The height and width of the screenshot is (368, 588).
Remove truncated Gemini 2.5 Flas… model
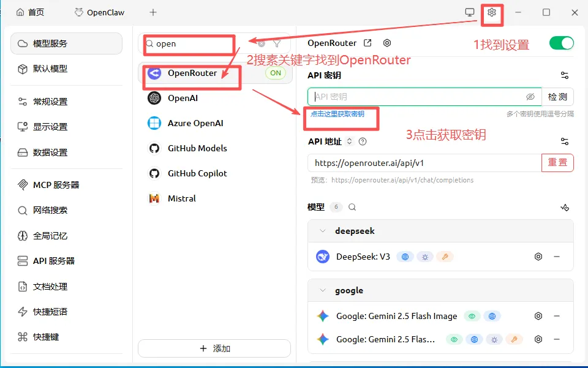click(x=557, y=339)
